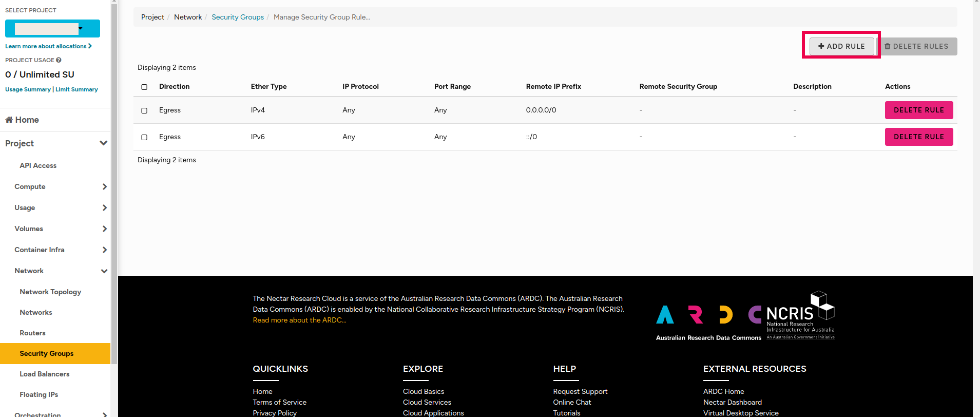Click the Add Rule plus button
Viewport: 980px width, 417px height.
(x=841, y=46)
